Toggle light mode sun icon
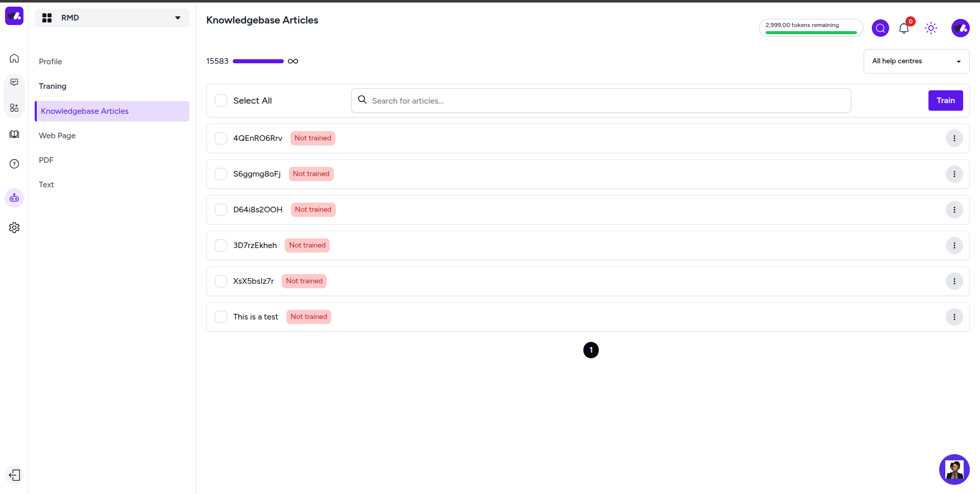980x494 pixels. tap(931, 28)
